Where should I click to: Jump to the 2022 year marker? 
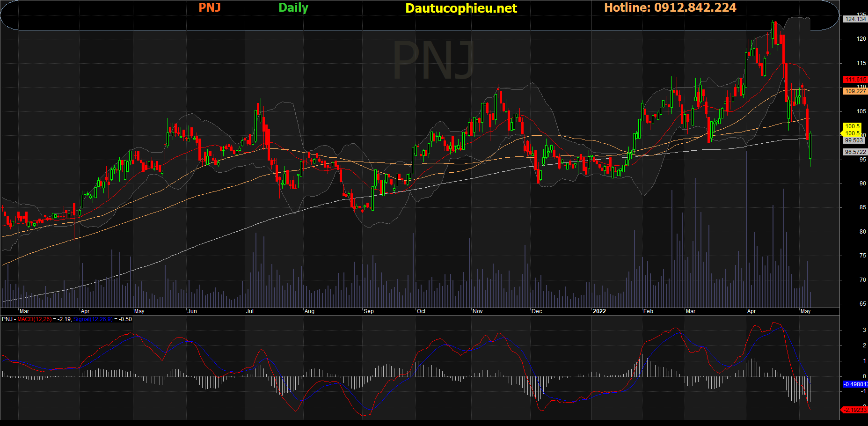click(599, 311)
